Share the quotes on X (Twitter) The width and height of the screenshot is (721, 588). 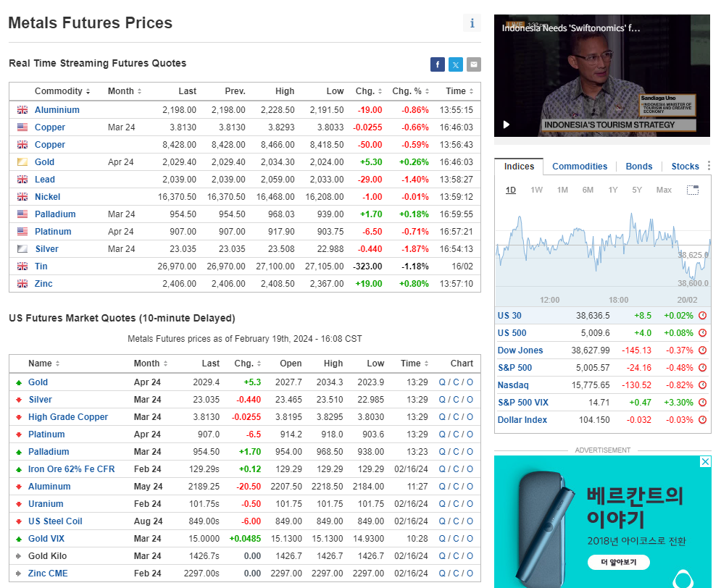(456, 64)
